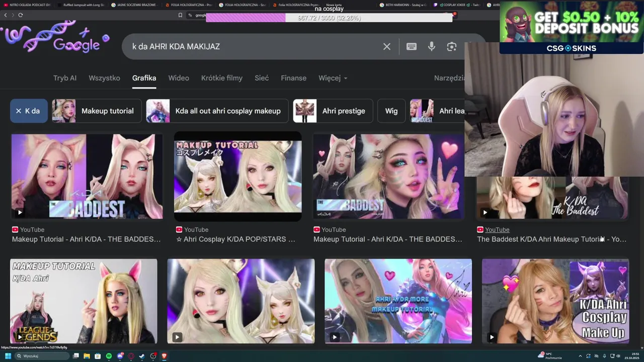This screenshot has height=362, width=644.
Task: Open 'Makeup Tutorial - Ahri K/DA - THE BADDES...' first link
Action: tap(86, 239)
